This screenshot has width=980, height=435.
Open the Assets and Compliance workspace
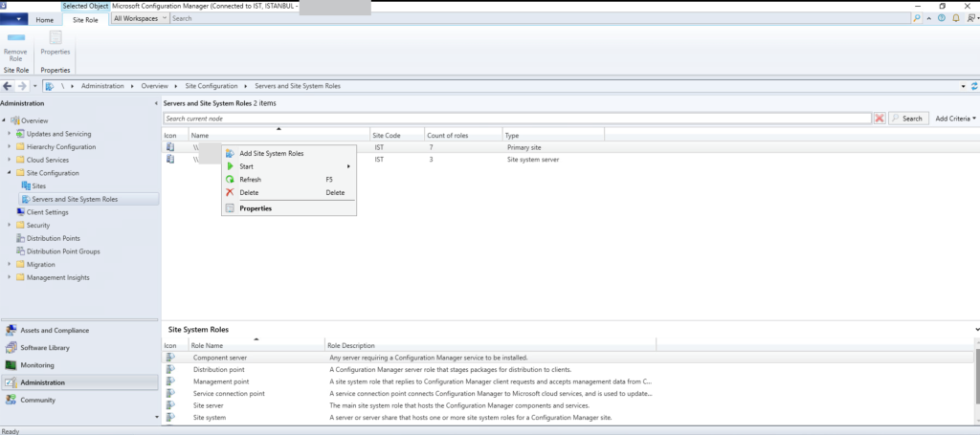(43, 330)
